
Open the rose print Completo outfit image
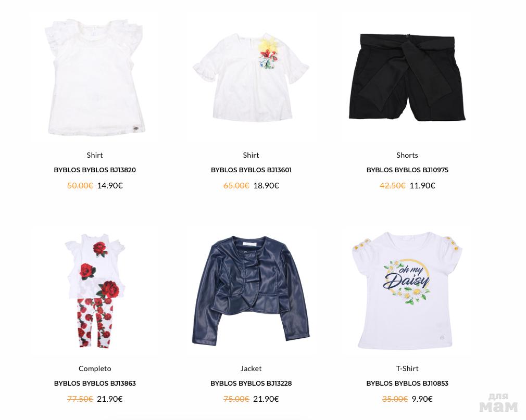[x=95, y=290]
